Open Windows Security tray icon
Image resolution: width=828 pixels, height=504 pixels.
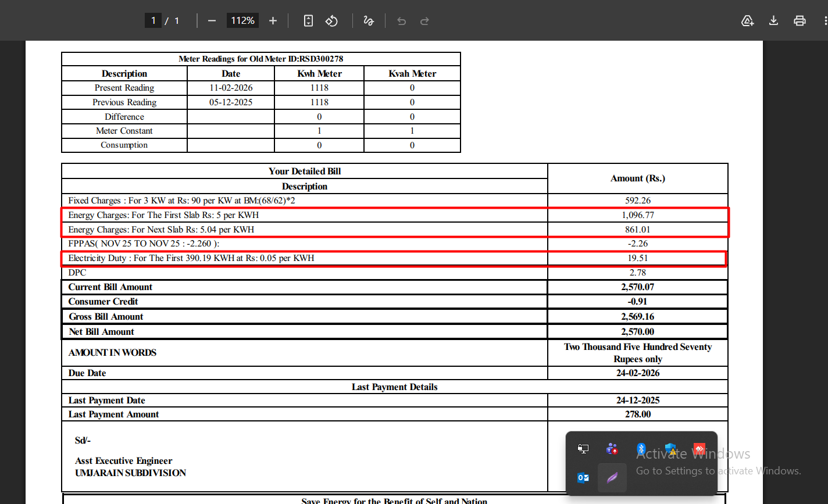pos(670,449)
